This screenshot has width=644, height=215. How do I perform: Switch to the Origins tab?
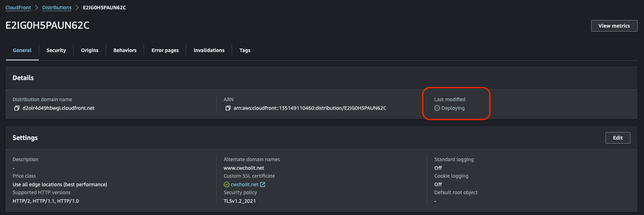(90, 50)
